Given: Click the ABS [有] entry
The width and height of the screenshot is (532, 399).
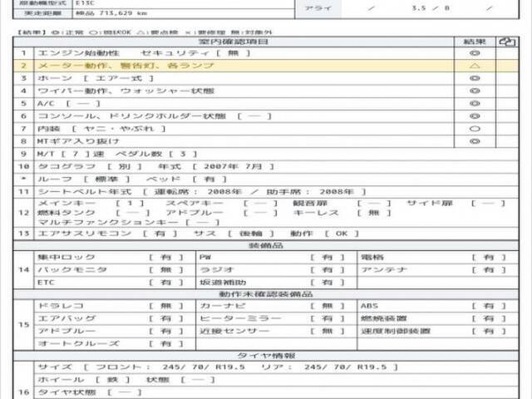Looking at the screenshot, I should 433,306.
